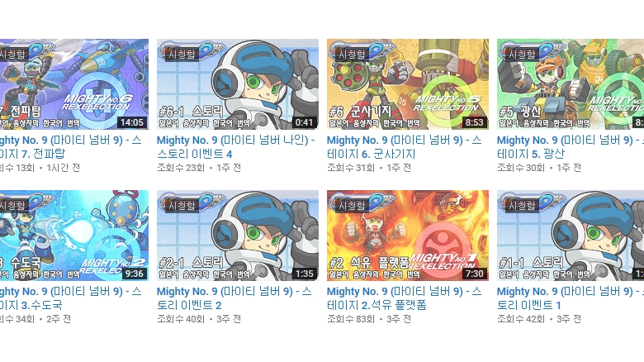
Task: Click the 시청함 badge on 석유 플랫폼 thumbnail
Action: pos(352,205)
